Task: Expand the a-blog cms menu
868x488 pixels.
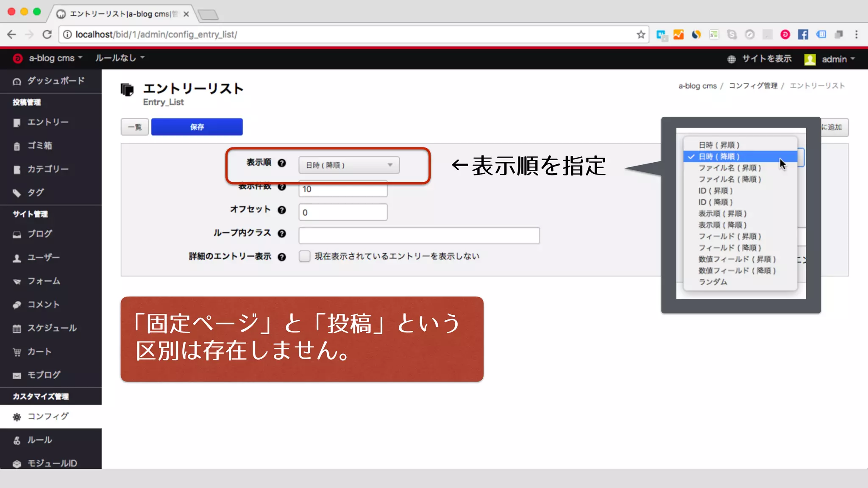Action: [x=56, y=58]
